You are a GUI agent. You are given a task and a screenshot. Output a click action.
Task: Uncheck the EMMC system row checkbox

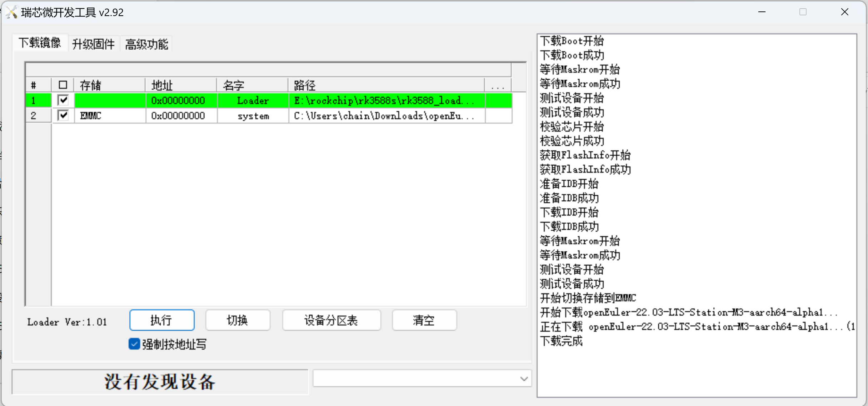tap(63, 115)
